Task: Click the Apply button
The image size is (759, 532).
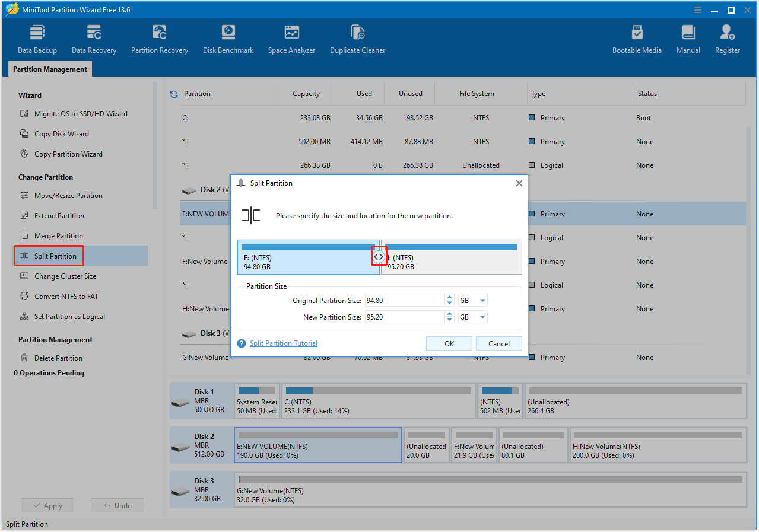Action: click(x=47, y=506)
